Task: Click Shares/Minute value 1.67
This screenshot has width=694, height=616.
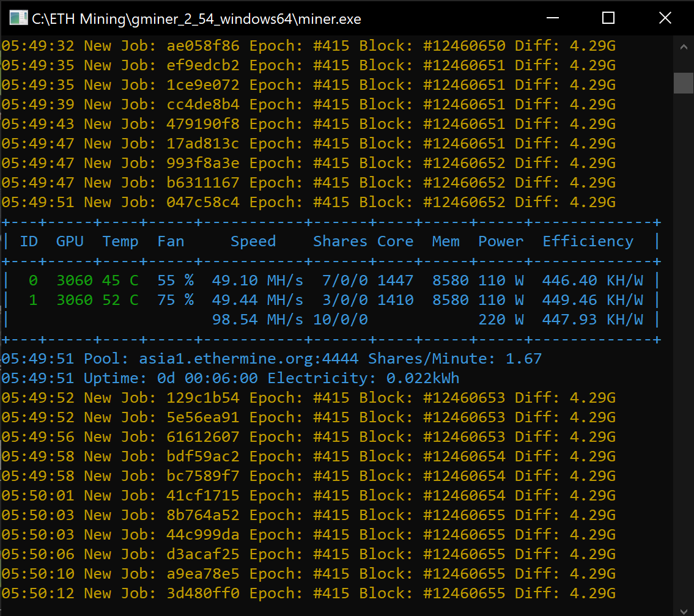Action: point(523,359)
